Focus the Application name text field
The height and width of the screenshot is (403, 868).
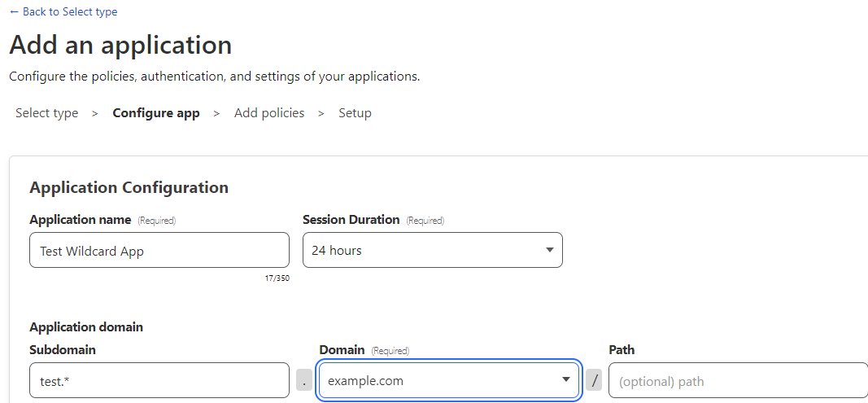(x=159, y=250)
